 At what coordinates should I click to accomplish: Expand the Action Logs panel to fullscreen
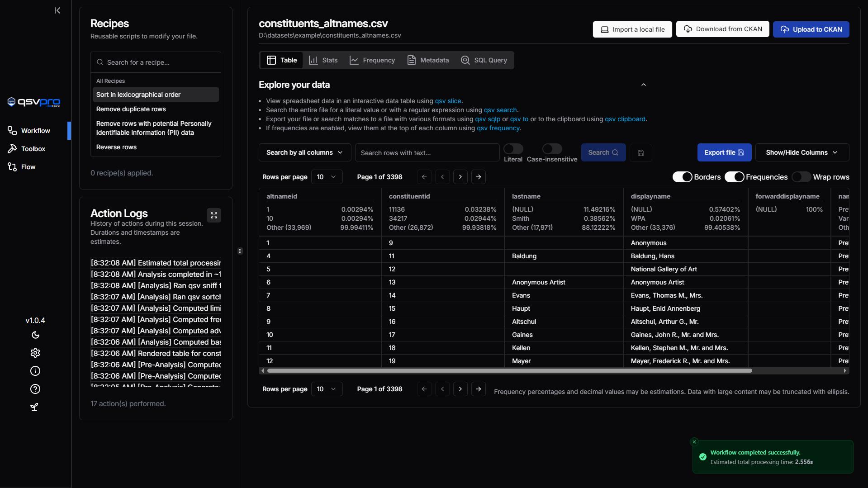214,215
